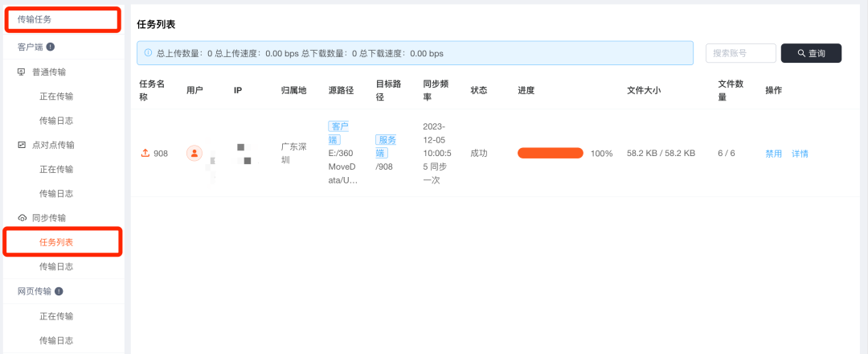868x354 pixels.
Task: Click the orange upload icon beside task 908
Action: (145, 153)
